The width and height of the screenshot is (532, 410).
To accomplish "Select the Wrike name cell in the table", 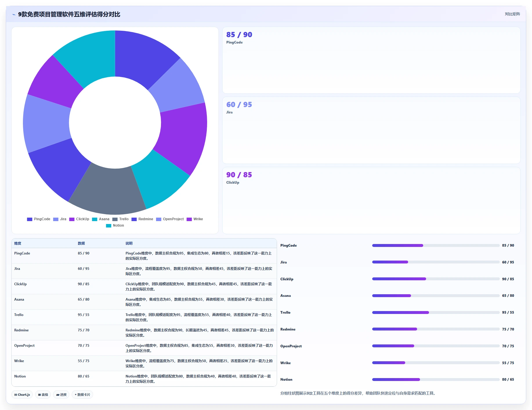I will [19, 361].
